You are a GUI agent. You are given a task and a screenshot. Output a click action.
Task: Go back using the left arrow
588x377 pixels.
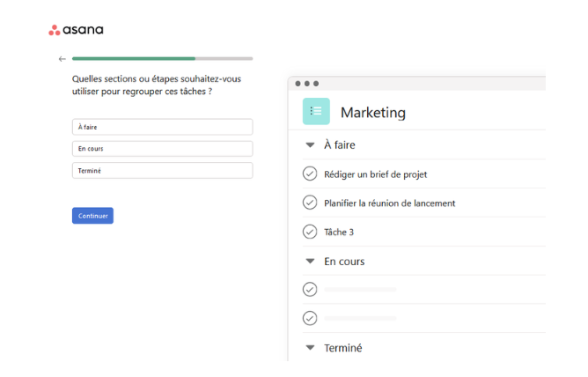pyautogui.click(x=62, y=59)
